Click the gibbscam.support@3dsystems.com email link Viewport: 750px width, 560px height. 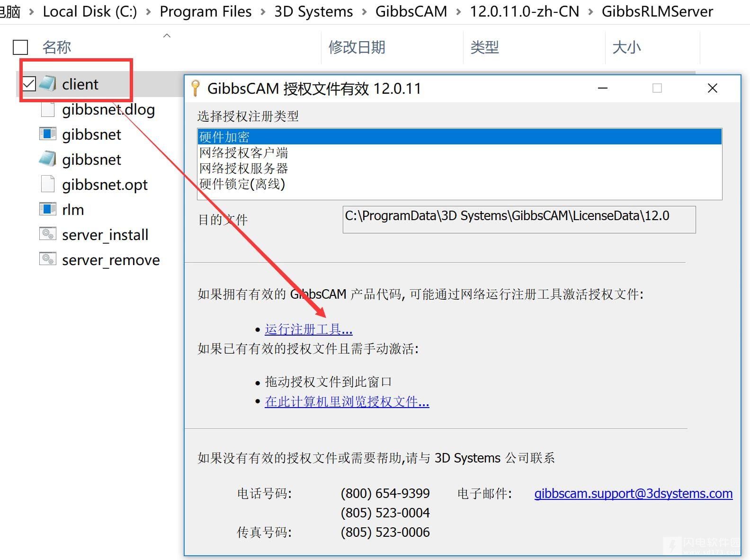pos(634,493)
